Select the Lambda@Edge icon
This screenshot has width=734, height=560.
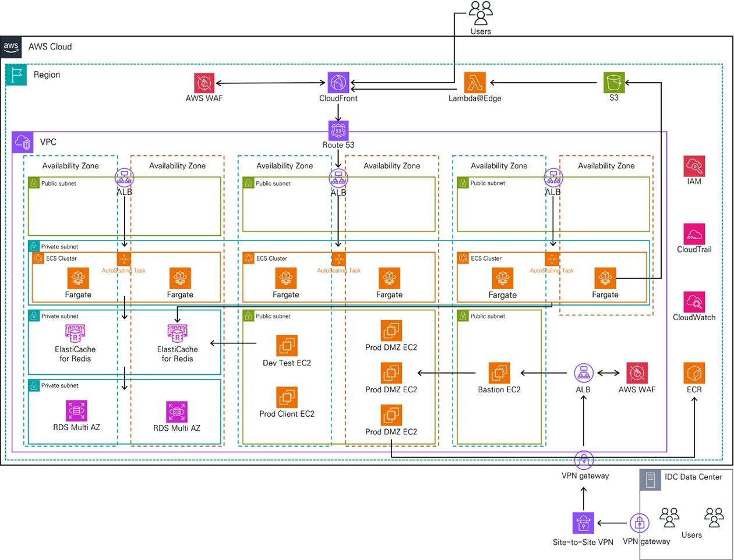click(475, 83)
